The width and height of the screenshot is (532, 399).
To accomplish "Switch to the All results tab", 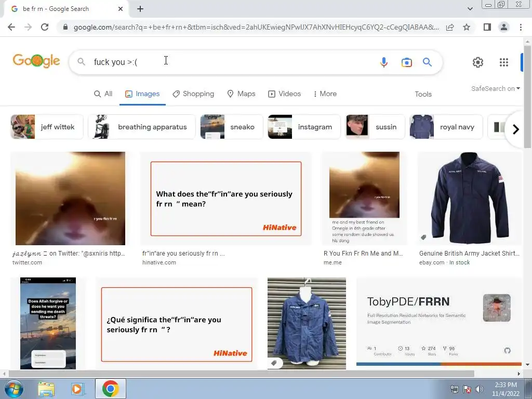I will (103, 94).
